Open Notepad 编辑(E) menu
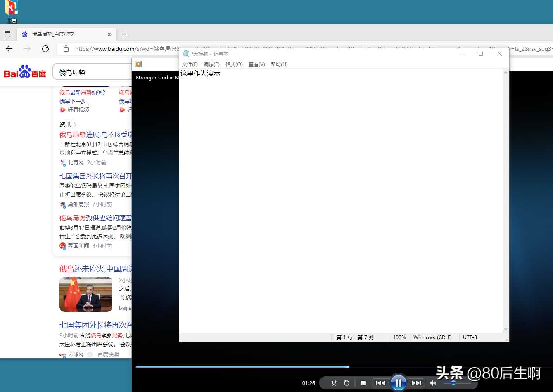The height and width of the screenshot is (392, 553). [x=211, y=64]
